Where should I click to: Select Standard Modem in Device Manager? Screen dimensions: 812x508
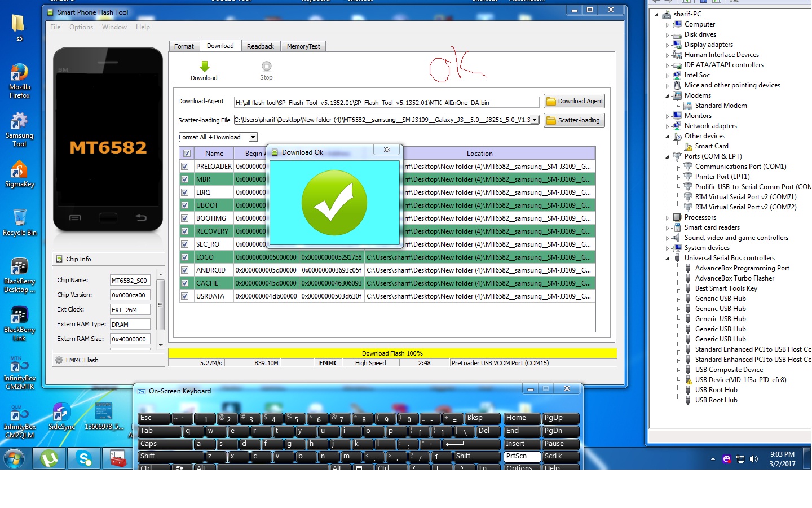pos(721,106)
